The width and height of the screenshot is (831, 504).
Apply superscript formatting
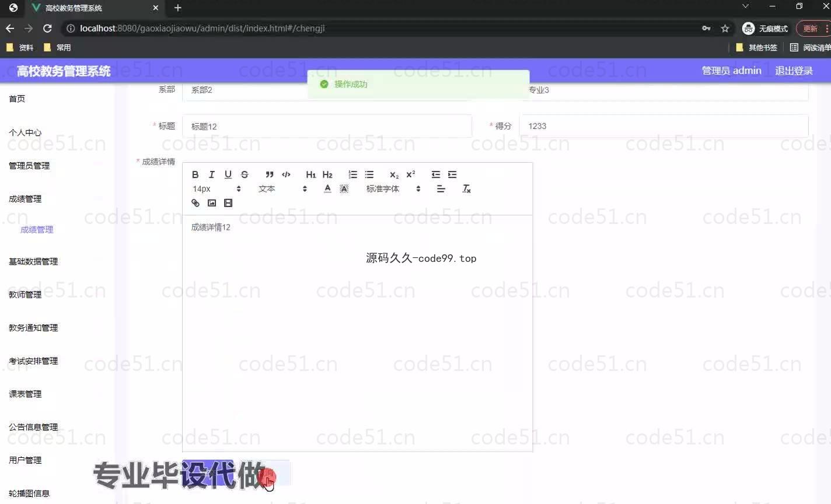pyautogui.click(x=411, y=174)
